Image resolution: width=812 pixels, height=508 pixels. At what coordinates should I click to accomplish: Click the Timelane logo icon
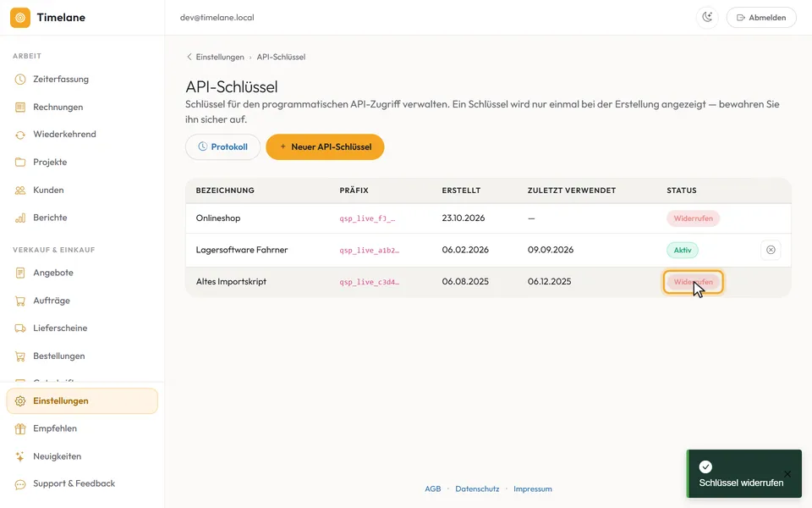click(20, 18)
